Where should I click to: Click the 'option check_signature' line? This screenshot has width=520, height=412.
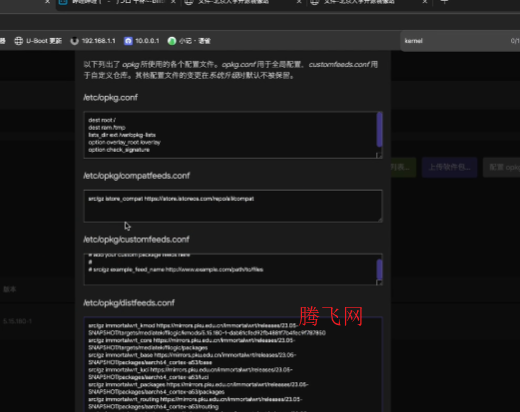point(119,150)
